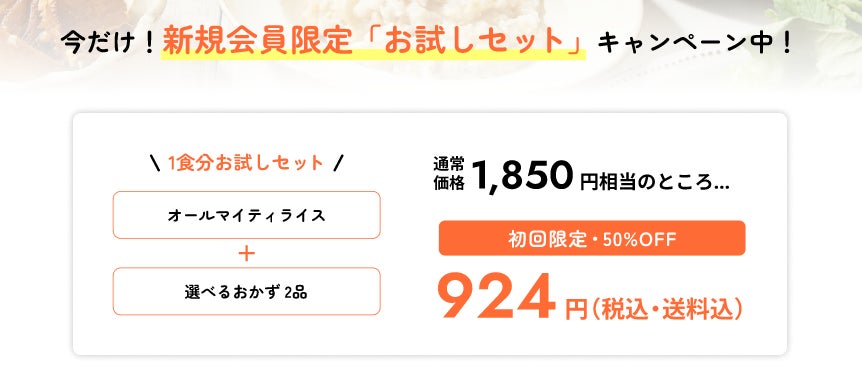862x384 pixels.
Task: Click the 初回限定・50%OFF orange badge
Action: (x=592, y=238)
